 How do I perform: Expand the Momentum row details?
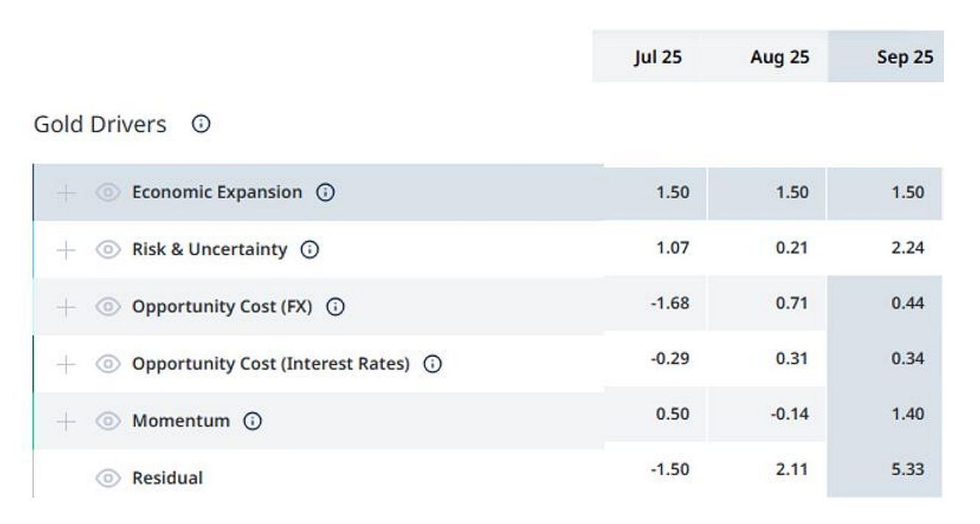[x=67, y=421]
